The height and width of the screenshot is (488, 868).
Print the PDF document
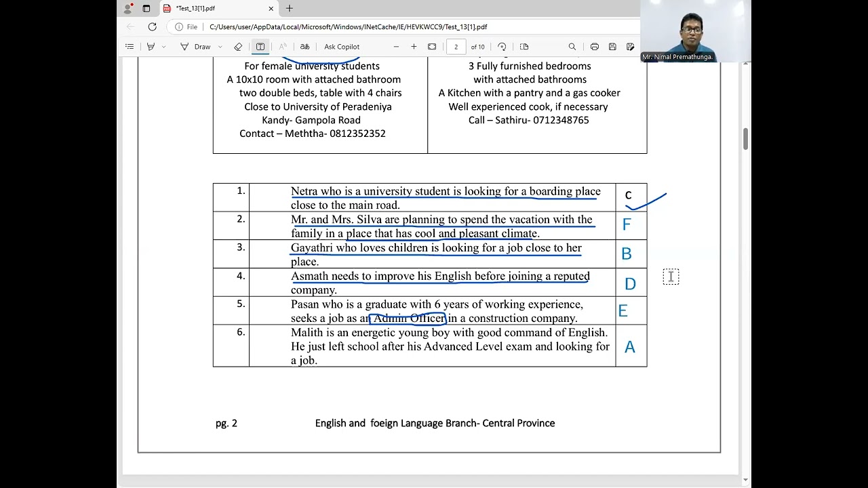[595, 47]
